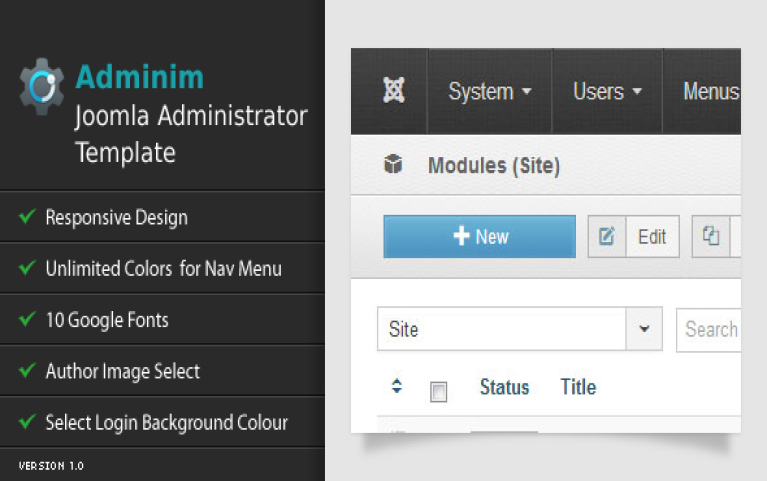This screenshot has width=767, height=481.
Task: Sort by the Status column
Action: tap(504, 387)
